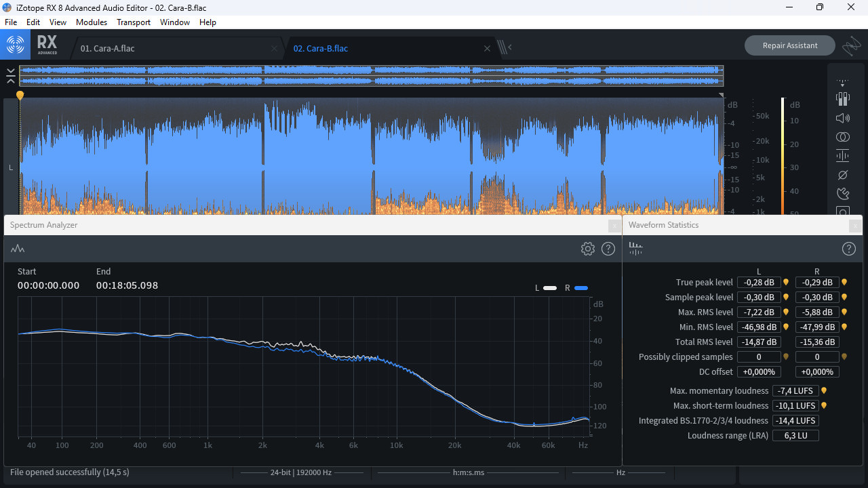Switch to the 01. Cara-A.flac tab

(108, 49)
